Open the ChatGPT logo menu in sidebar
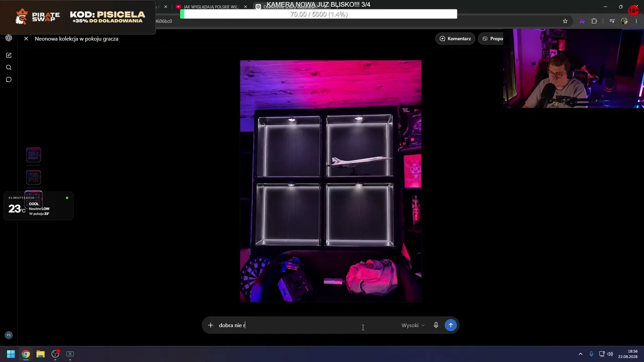Viewport: 644px width, 362px height. click(9, 38)
